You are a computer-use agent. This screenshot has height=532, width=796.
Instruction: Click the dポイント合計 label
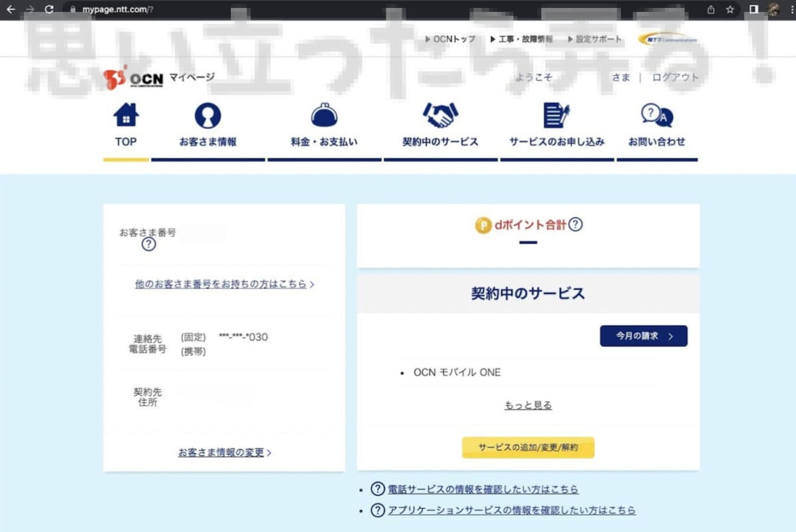click(x=530, y=225)
